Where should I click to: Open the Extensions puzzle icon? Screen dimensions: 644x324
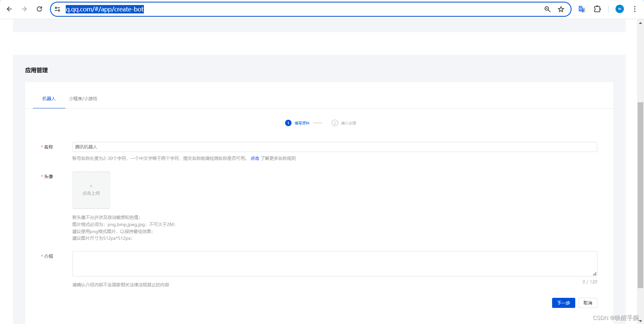point(597,9)
